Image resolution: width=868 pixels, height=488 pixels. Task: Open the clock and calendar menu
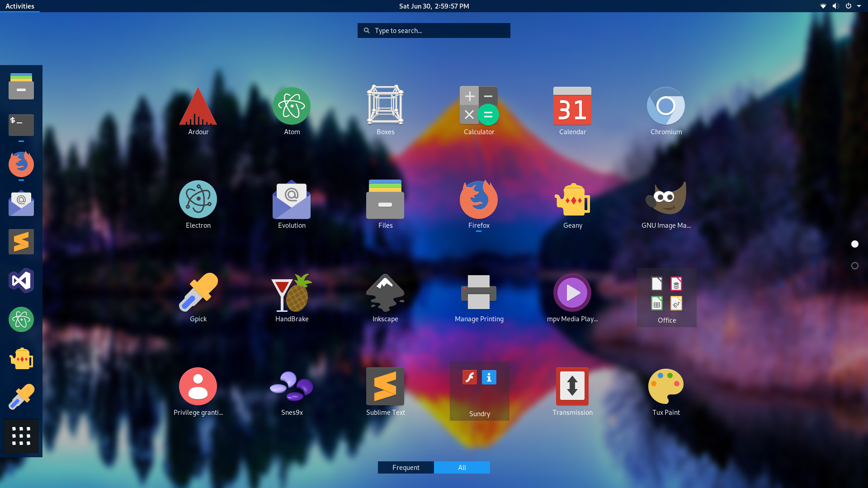(434, 6)
